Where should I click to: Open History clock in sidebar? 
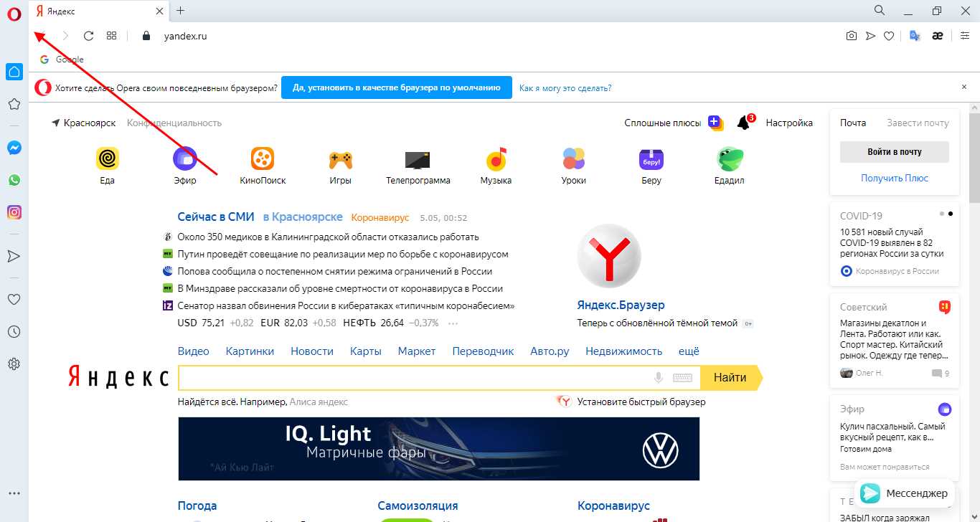click(x=14, y=331)
